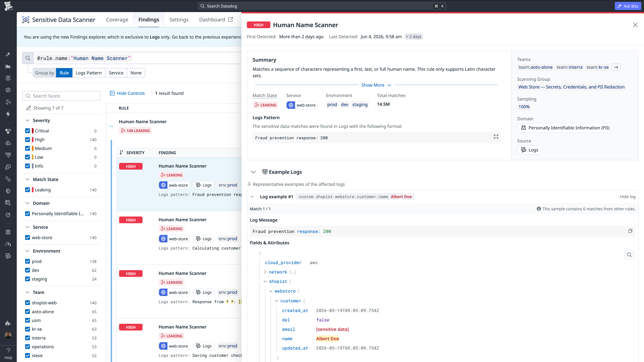This screenshot has height=362, width=644.
Task: Click the web-store globe icon in Summary
Action: (291, 105)
